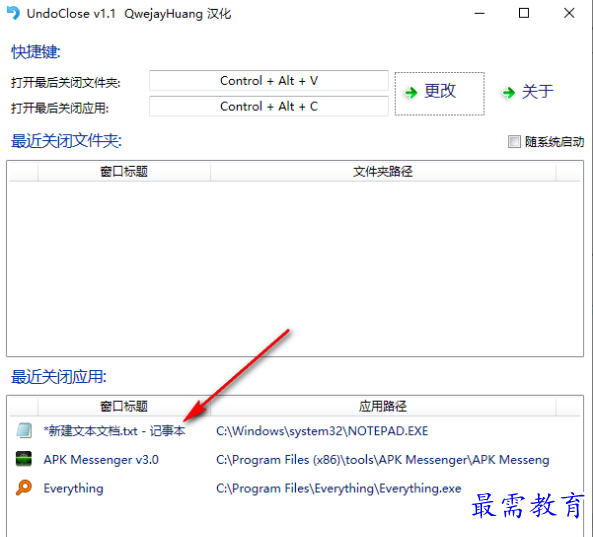Image resolution: width=593 pixels, height=537 pixels.
Task: Click the Control + Alt + C hotkey field
Action: 269,106
